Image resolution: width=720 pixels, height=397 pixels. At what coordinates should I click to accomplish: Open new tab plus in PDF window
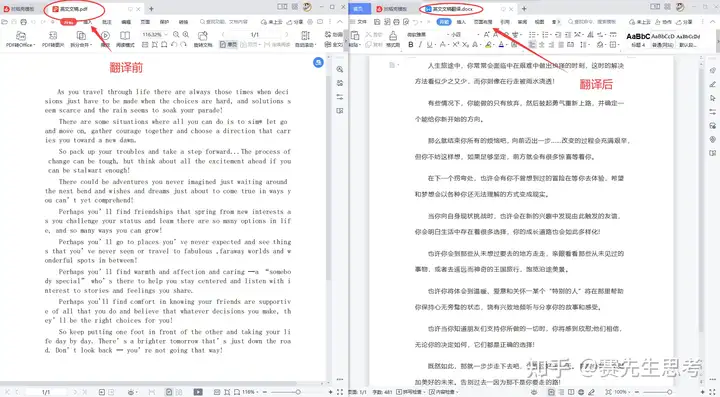tap(151, 9)
